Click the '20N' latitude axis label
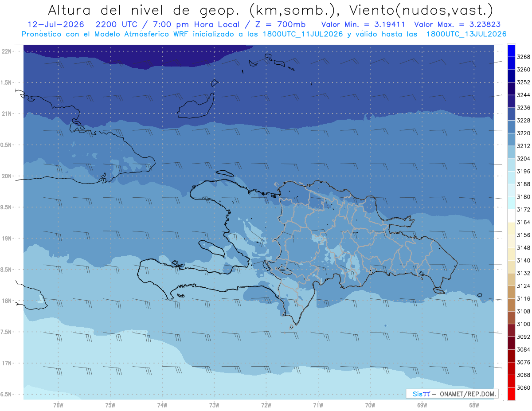This screenshot has width=532, height=411. [7, 176]
